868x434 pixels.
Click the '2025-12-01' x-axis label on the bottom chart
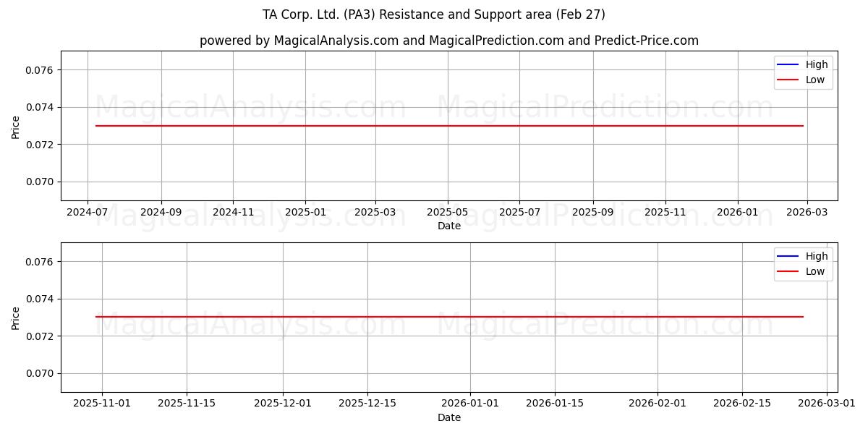pyautogui.click(x=283, y=404)
